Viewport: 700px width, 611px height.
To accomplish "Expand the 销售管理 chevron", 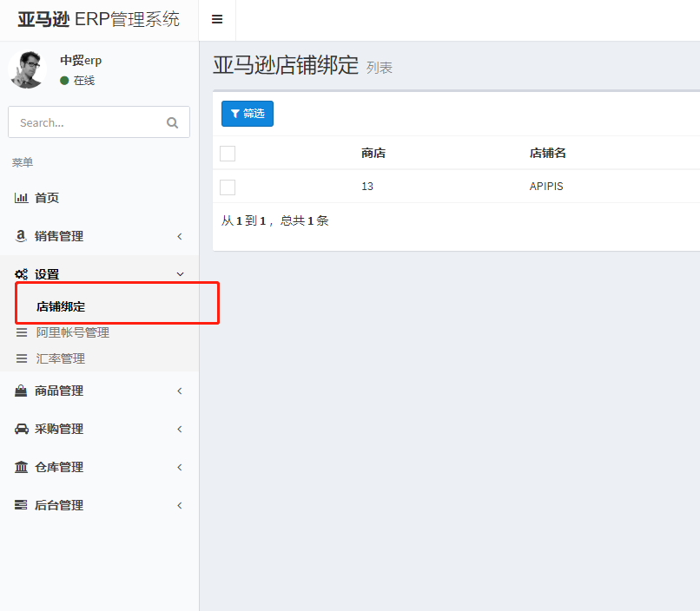I will pyautogui.click(x=180, y=236).
